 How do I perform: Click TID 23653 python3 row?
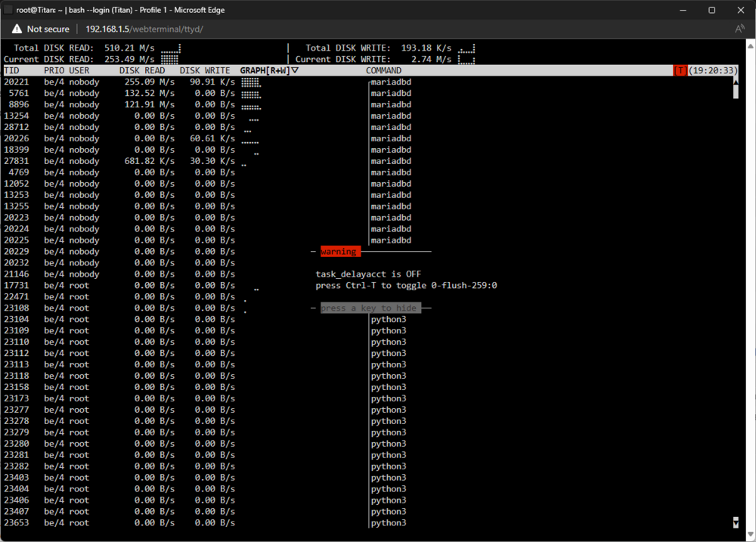pyautogui.click(x=205, y=522)
